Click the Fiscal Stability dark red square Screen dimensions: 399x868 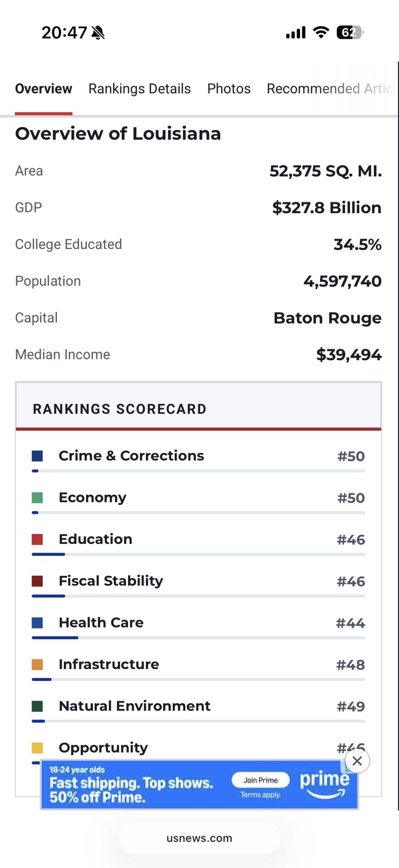point(37,581)
